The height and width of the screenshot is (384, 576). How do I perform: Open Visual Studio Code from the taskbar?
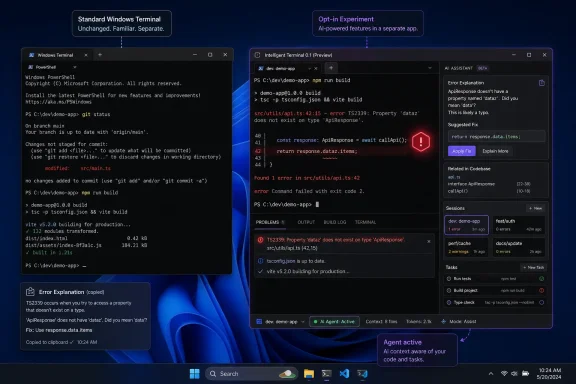click(344, 374)
